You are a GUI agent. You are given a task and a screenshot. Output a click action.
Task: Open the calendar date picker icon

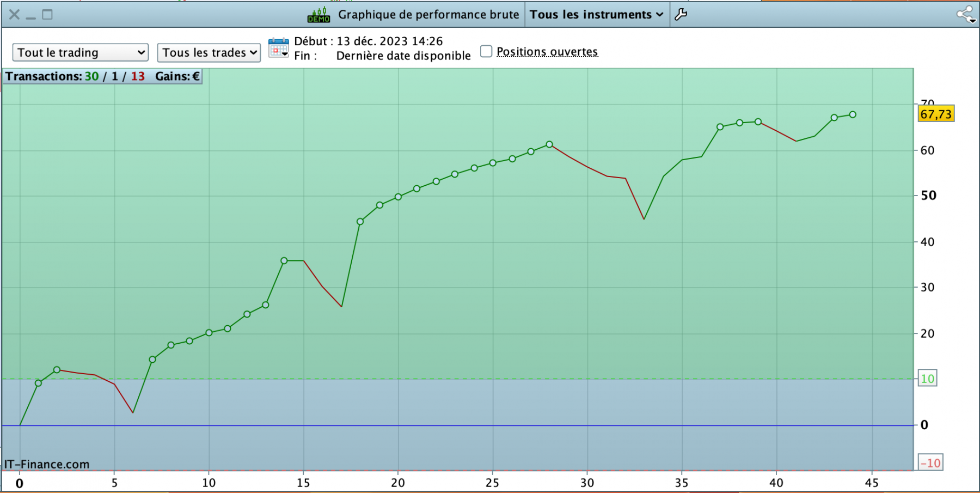coord(279,48)
